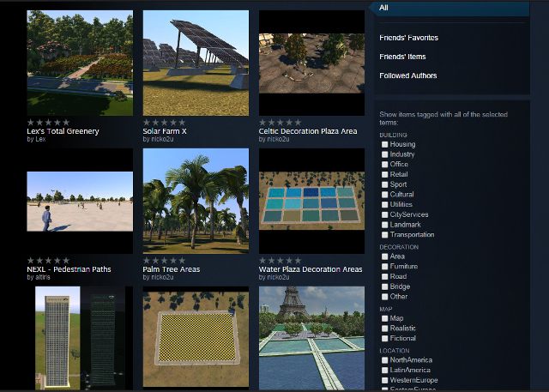Screen dimensions: 549x392
Task: Open Water Plaza Decoration Areas thumbnail
Action: pos(311,201)
